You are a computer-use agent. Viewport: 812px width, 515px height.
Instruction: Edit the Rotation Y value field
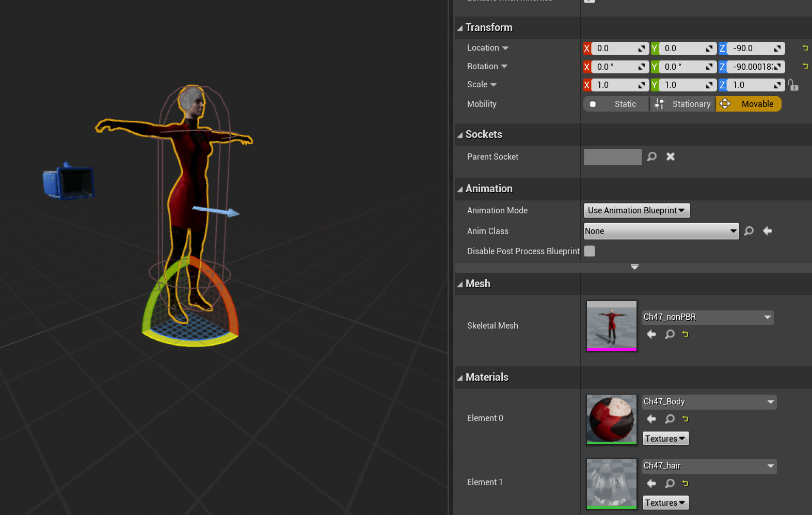688,67
